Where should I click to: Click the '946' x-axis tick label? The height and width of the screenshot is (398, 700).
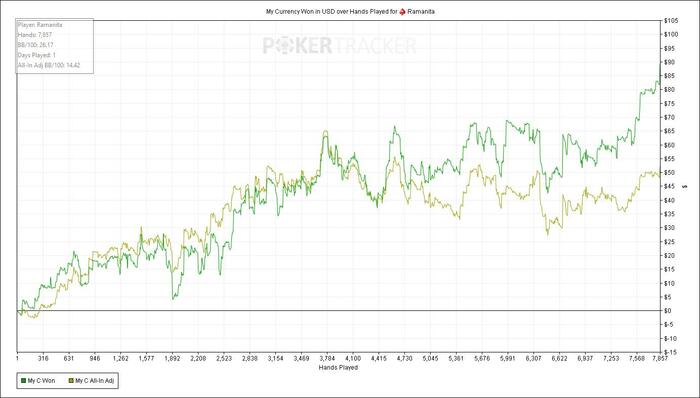95,358
